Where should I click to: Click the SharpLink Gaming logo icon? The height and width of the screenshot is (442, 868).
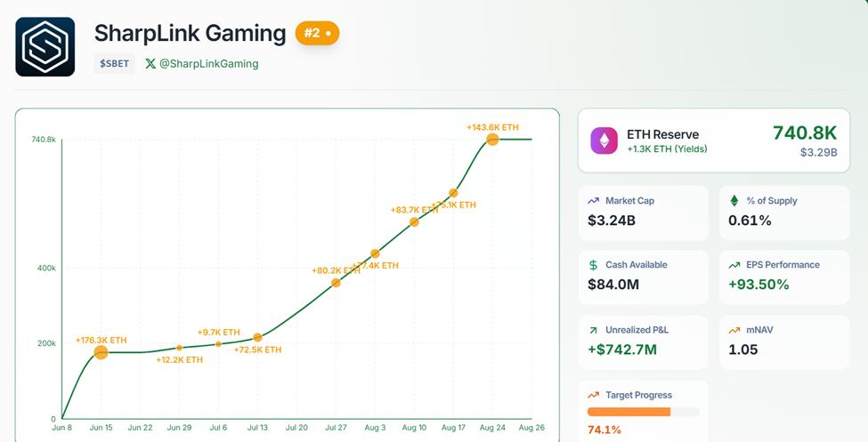point(45,46)
